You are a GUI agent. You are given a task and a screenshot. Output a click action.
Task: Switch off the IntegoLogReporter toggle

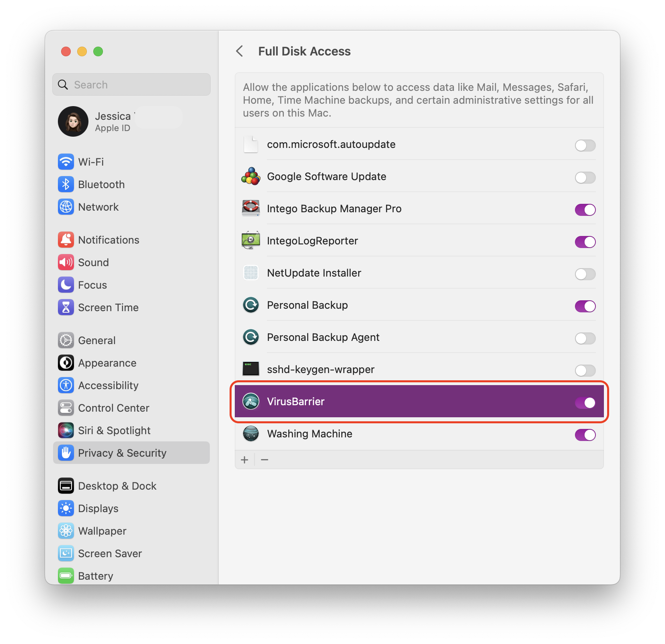(x=585, y=242)
